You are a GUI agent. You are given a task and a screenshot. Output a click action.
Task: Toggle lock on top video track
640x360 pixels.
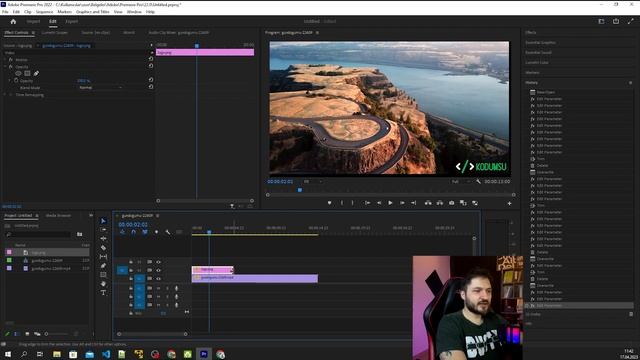131,262
